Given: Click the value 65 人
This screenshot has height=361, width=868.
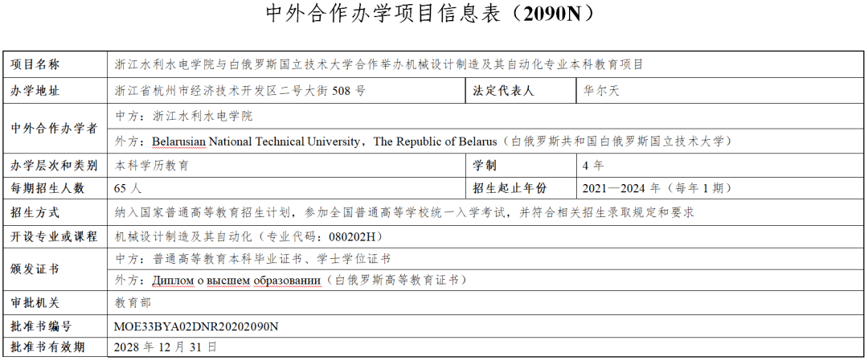Looking at the screenshot, I should 128,188.
